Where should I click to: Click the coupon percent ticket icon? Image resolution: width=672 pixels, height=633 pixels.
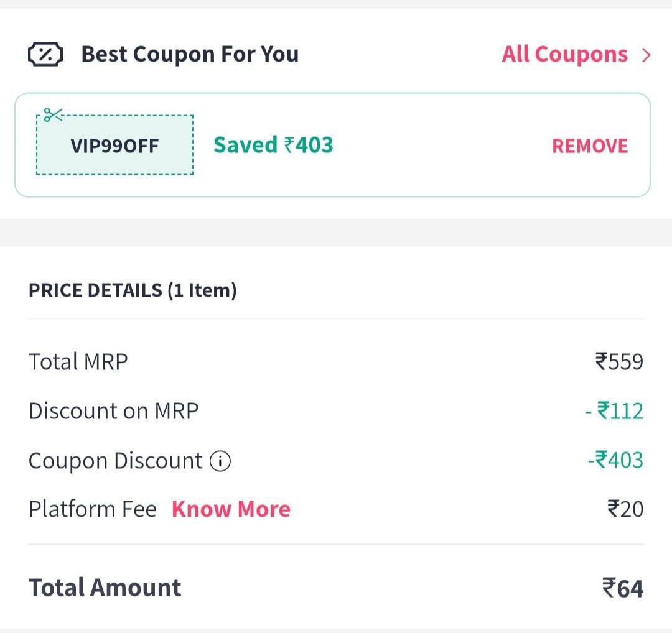[45, 54]
